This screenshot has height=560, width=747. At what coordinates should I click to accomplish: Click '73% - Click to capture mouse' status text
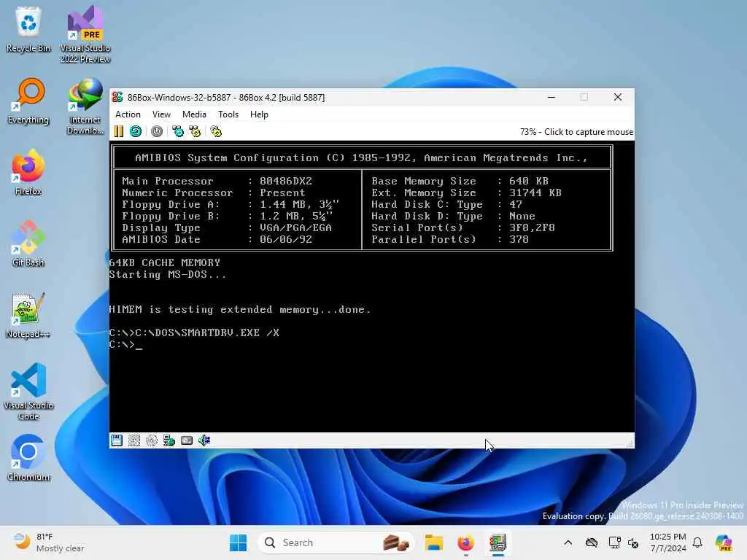(576, 132)
